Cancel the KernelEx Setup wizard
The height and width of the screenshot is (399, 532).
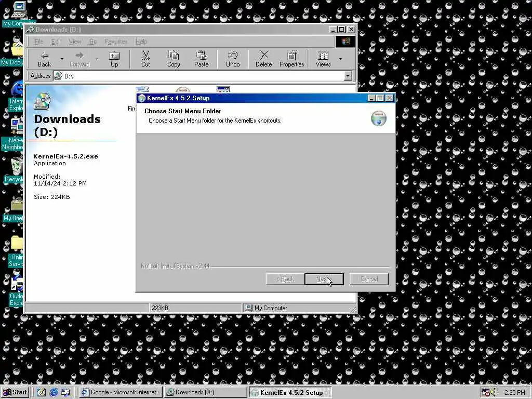[x=369, y=279]
